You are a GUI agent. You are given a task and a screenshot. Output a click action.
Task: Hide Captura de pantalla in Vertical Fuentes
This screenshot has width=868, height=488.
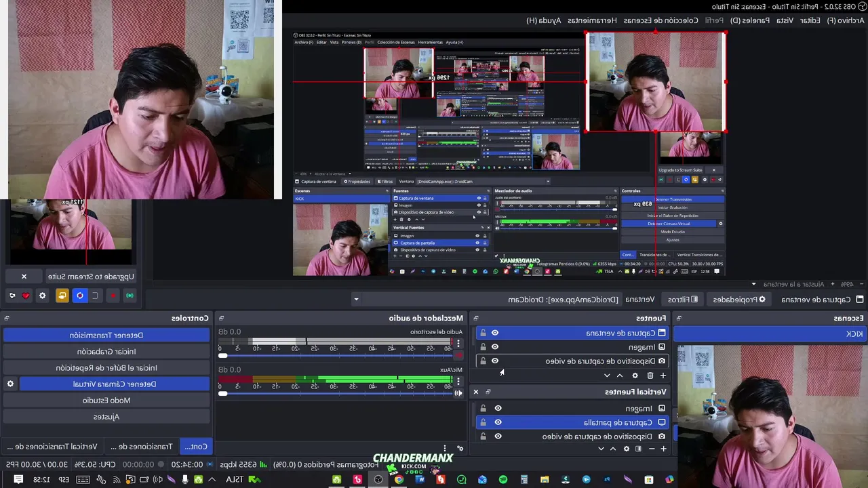[498, 422]
